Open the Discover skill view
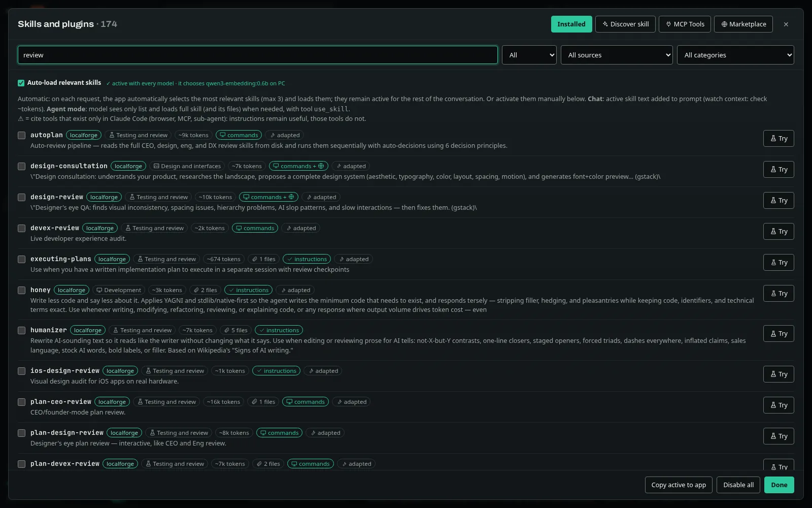This screenshot has height=508, width=812. coord(625,24)
